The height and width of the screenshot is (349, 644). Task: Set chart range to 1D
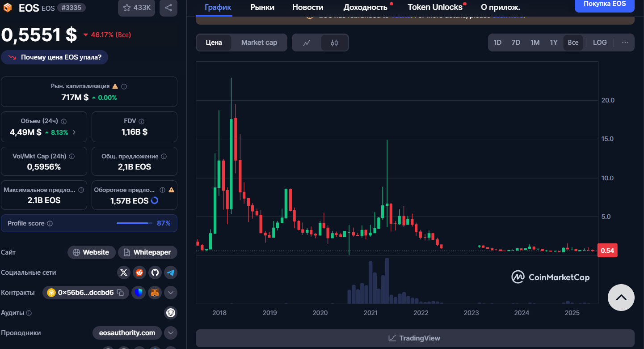pyautogui.click(x=497, y=43)
